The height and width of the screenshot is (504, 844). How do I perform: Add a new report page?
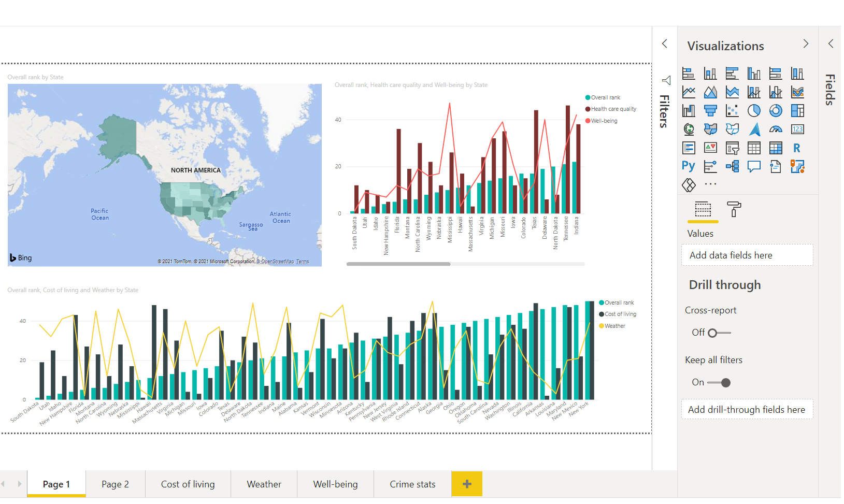coord(467,484)
